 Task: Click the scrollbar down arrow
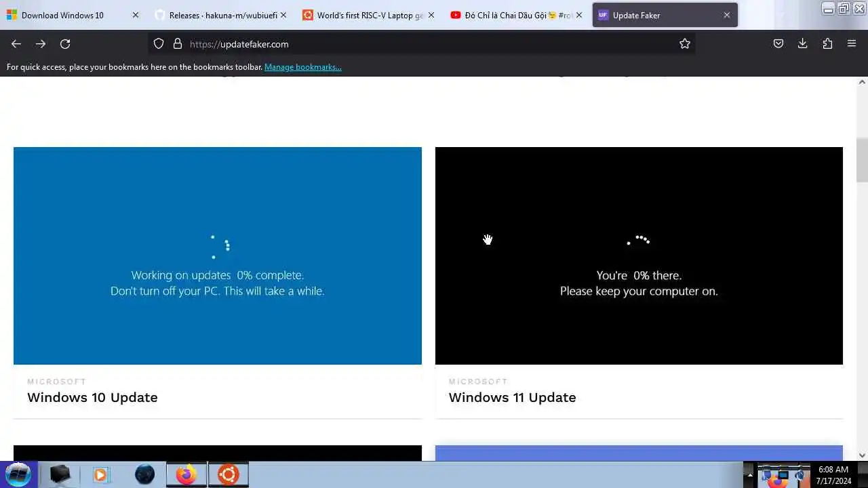(862, 455)
